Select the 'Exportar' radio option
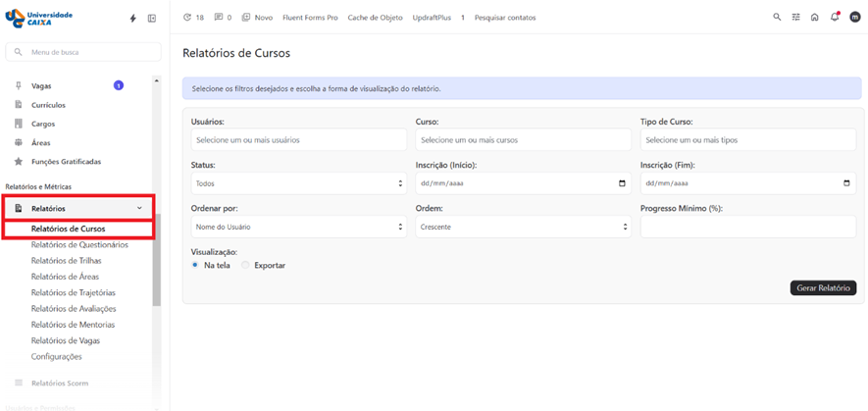 click(x=246, y=265)
